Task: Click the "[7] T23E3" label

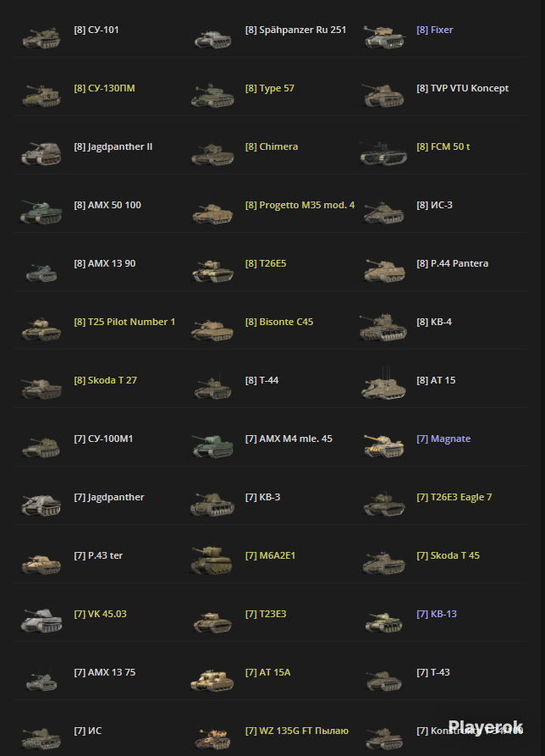Action: coord(266,614)
